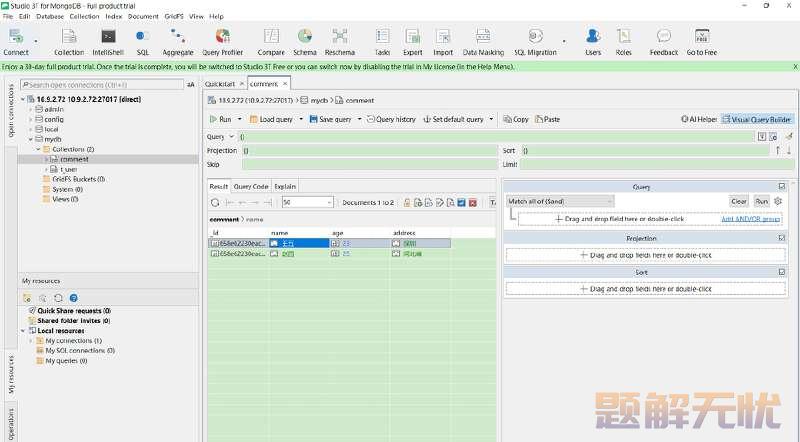Open the Match all of ($and) dropdown

point(560,201)
